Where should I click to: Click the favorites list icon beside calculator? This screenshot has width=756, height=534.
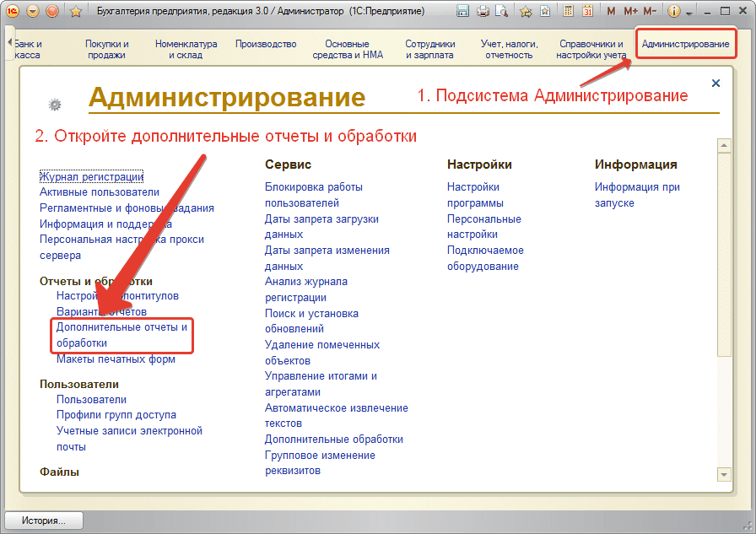tap(545, 11)
